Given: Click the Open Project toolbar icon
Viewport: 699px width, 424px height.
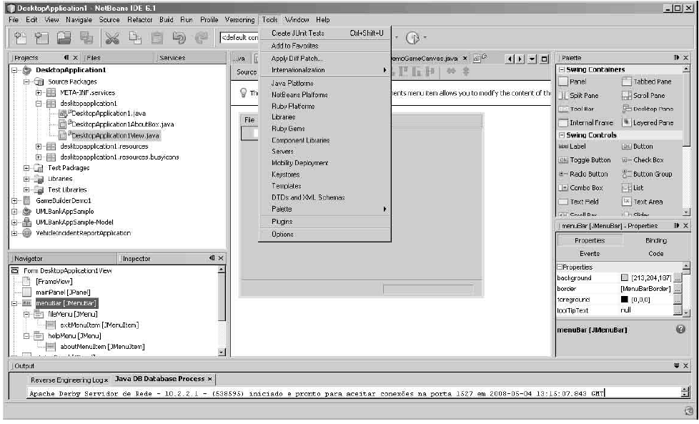Looking at the screenshot, I should (x=64, y=38).
